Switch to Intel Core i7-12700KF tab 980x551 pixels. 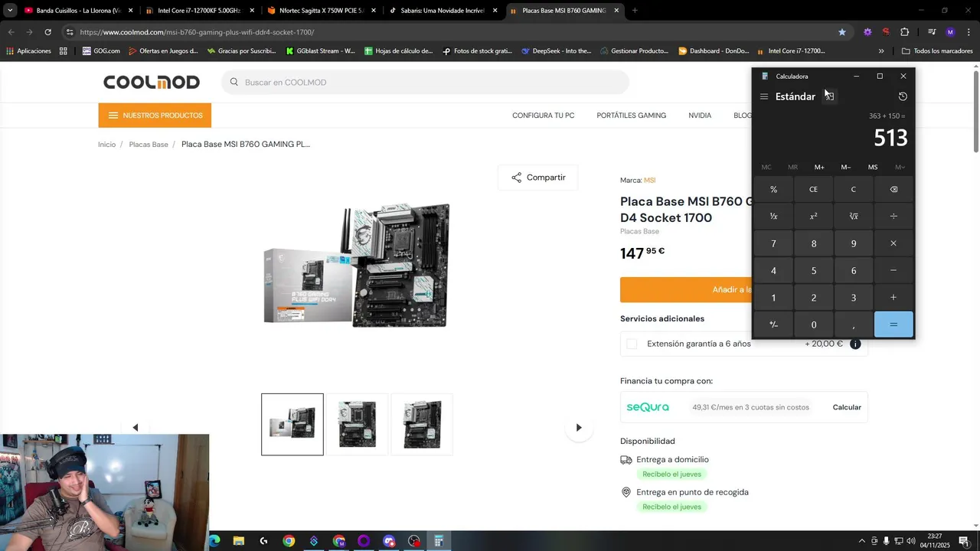click(199, 11)
